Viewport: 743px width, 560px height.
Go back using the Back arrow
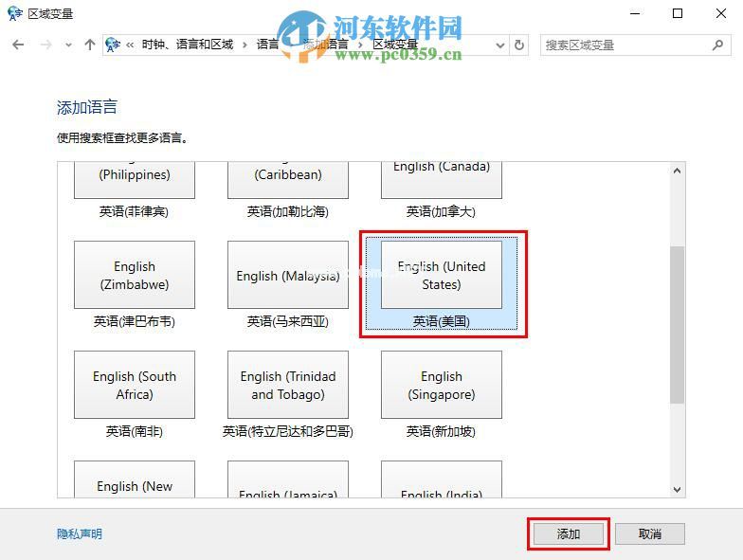point(18,45)
